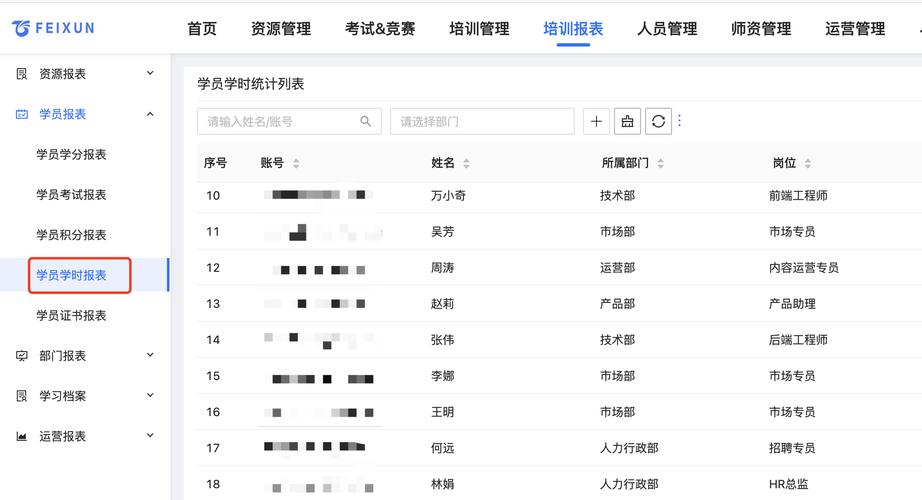922x500 pixels.
Task: Click the 资源报表 sidebar icon
Action: 22,74
